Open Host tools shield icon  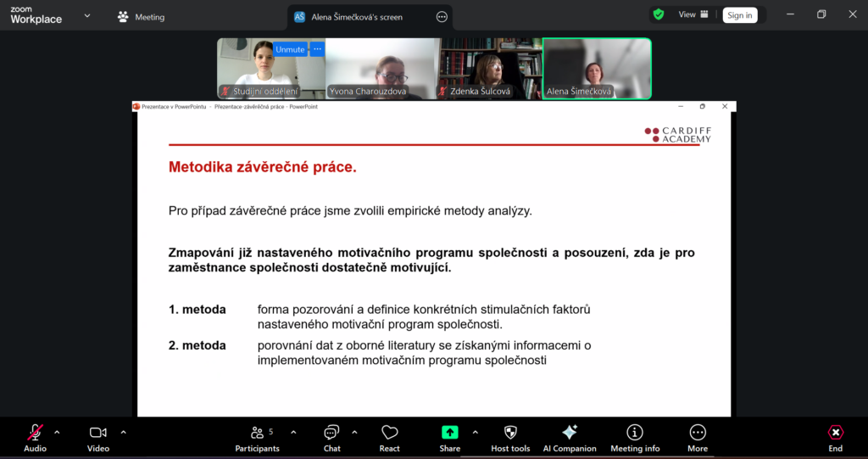(x=510, y=438)
